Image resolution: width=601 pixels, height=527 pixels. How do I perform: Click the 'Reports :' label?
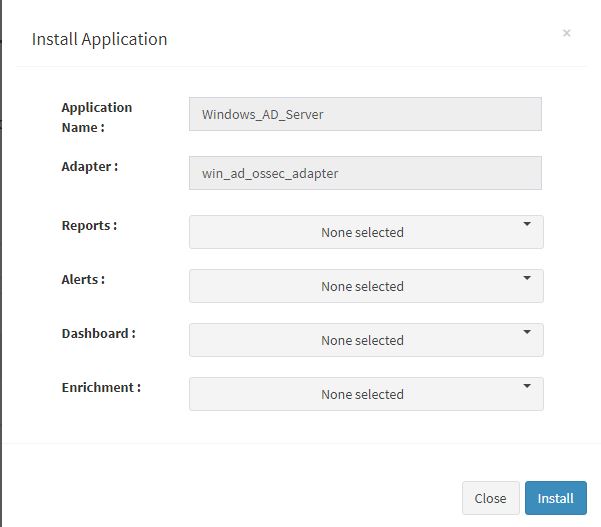point(89,225)
